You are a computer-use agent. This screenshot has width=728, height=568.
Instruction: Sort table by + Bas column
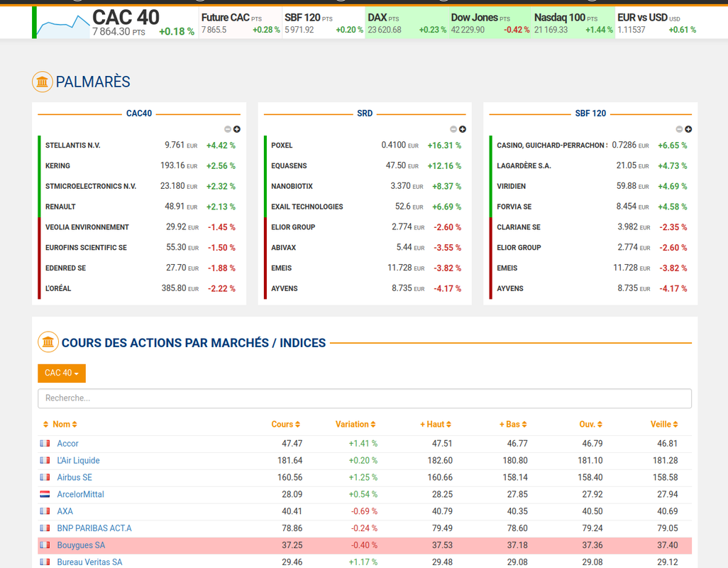coord(513,424)
